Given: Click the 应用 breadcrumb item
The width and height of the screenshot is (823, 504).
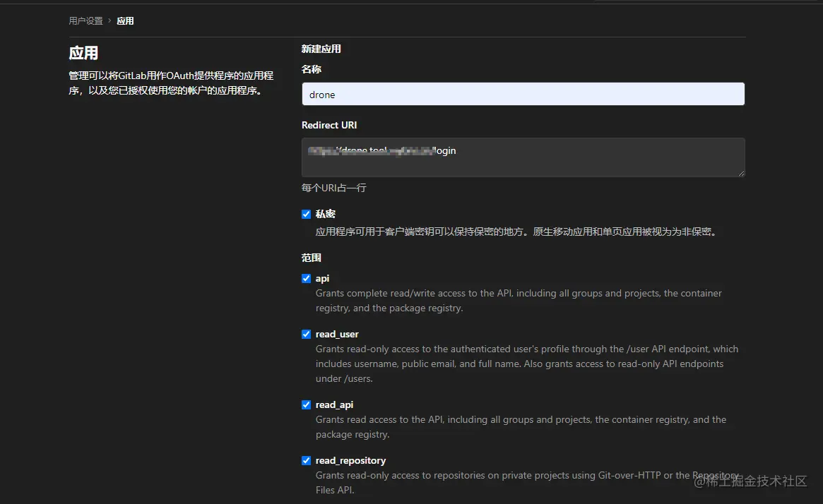Looking at the screenshot, I should [125, 21].
